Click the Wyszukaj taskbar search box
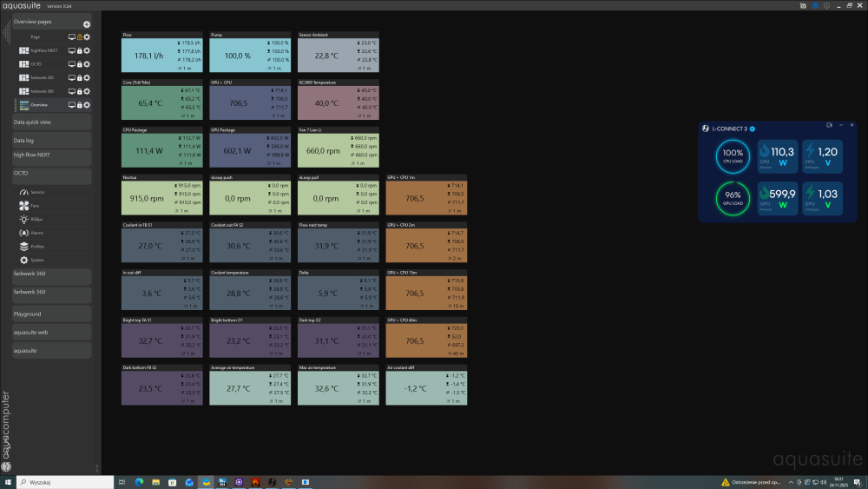 coord(65,482)
